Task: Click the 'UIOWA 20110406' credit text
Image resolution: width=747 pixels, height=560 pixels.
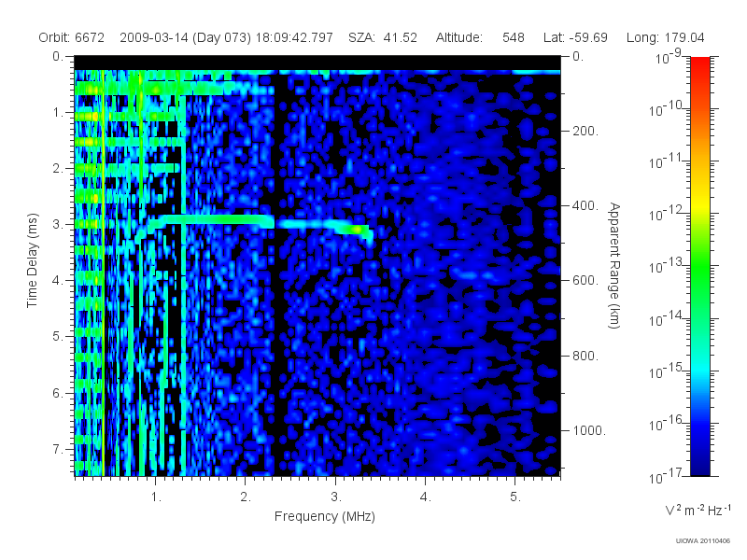Action: [703, 541]
